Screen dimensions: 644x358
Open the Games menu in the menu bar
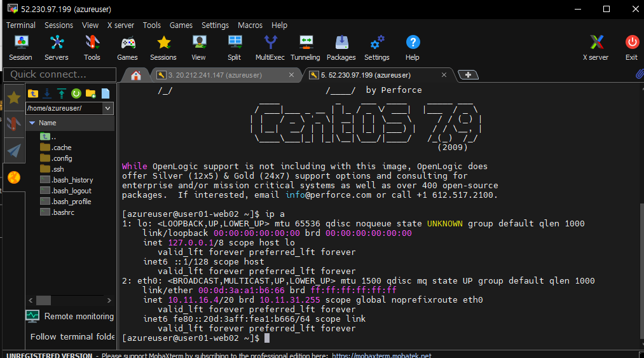tap(181, 25)
